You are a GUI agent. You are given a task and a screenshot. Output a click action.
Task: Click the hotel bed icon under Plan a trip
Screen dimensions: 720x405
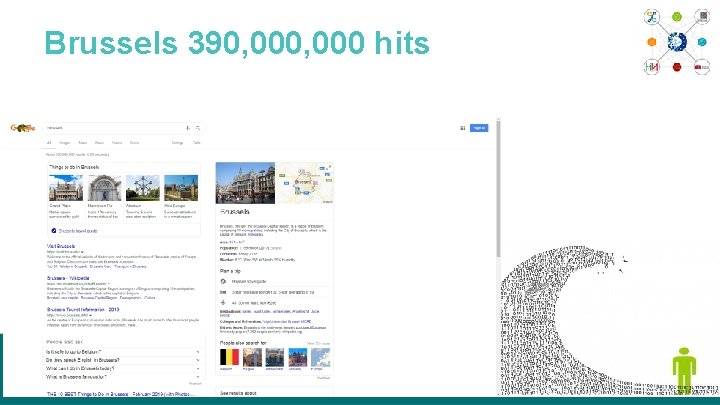(223, 292)
